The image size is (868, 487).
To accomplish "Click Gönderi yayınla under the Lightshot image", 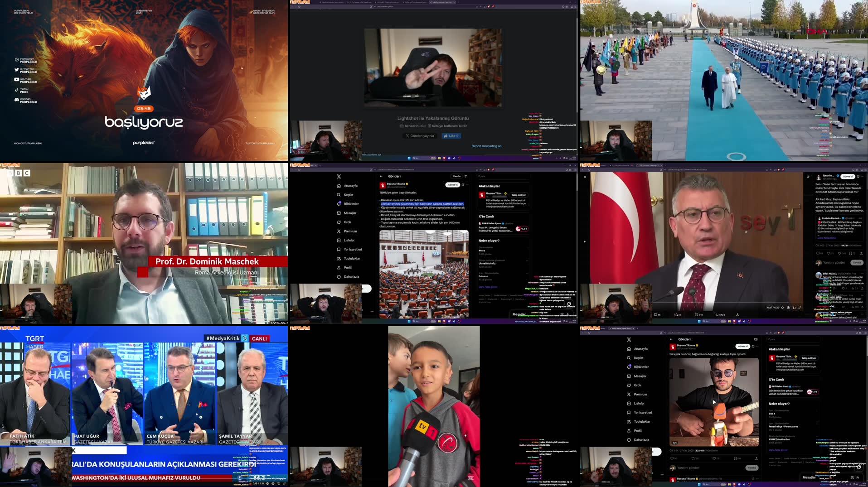I will pyautogui.click(x=420, y=136).
